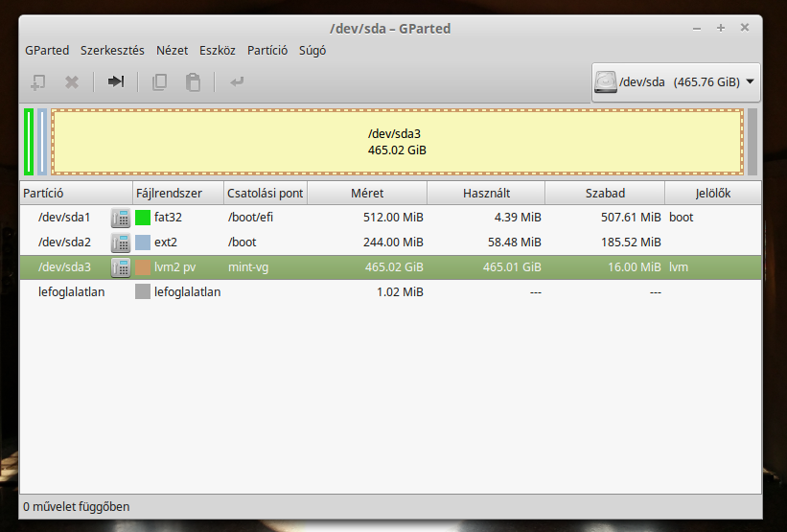This screenshot has width=787, height=532.
Task: Open the Súgó menu
Action: pyautogui.click(x=312, y=50)
